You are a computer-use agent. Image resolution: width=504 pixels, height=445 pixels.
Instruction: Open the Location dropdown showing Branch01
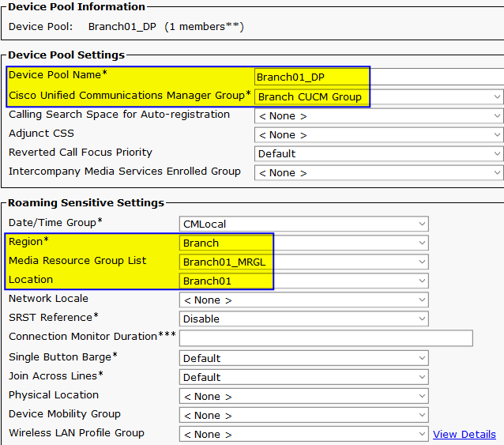coord(304,281)
